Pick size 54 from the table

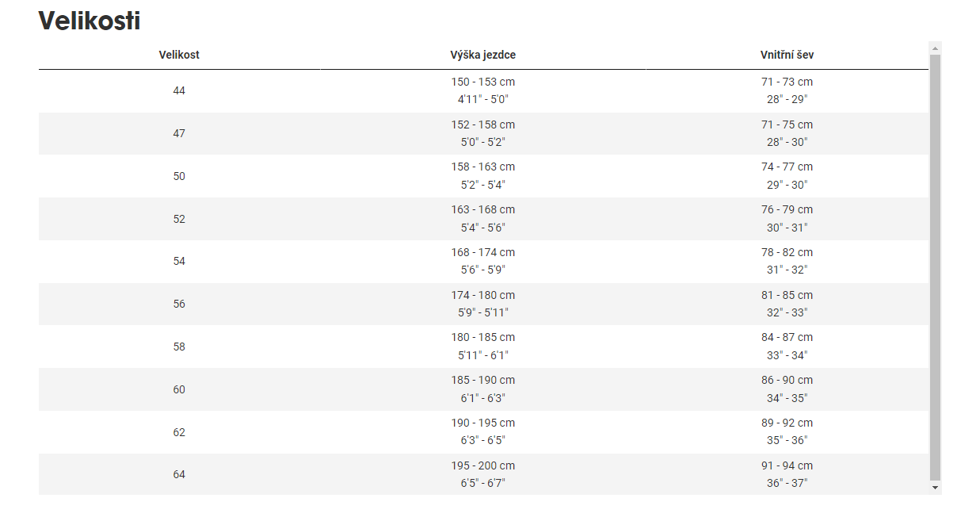(x=179, y=261)
